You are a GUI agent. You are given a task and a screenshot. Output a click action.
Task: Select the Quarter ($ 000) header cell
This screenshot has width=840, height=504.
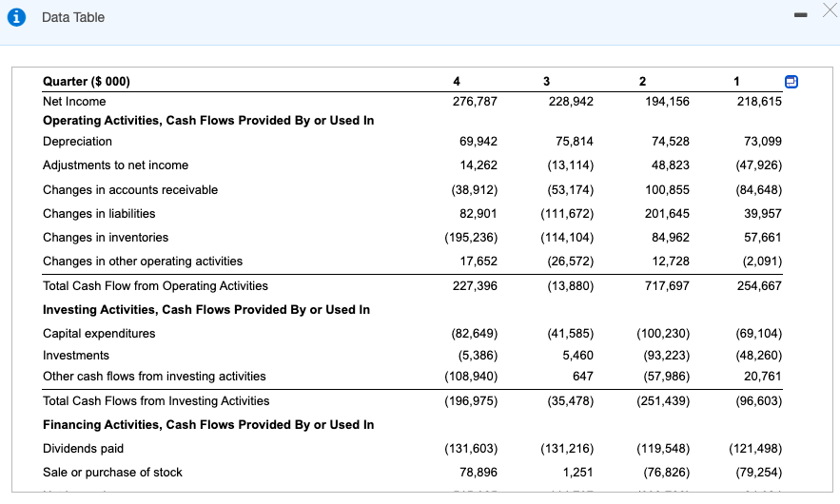coord(87,82)
